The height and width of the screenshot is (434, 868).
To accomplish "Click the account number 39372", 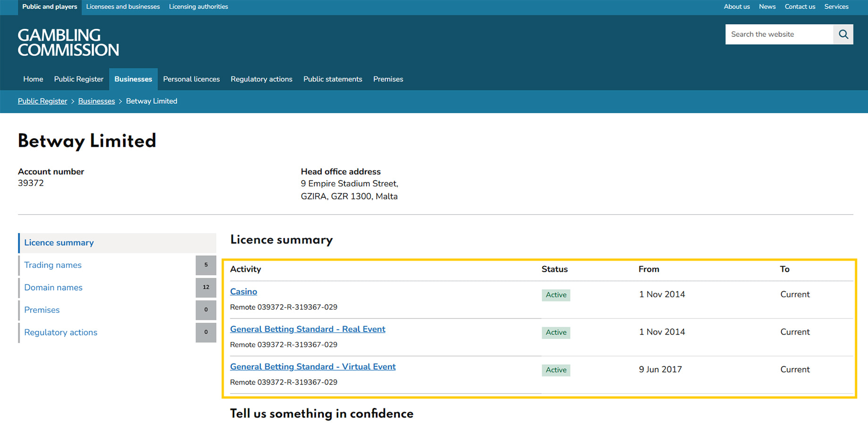I will pos(31,184).
